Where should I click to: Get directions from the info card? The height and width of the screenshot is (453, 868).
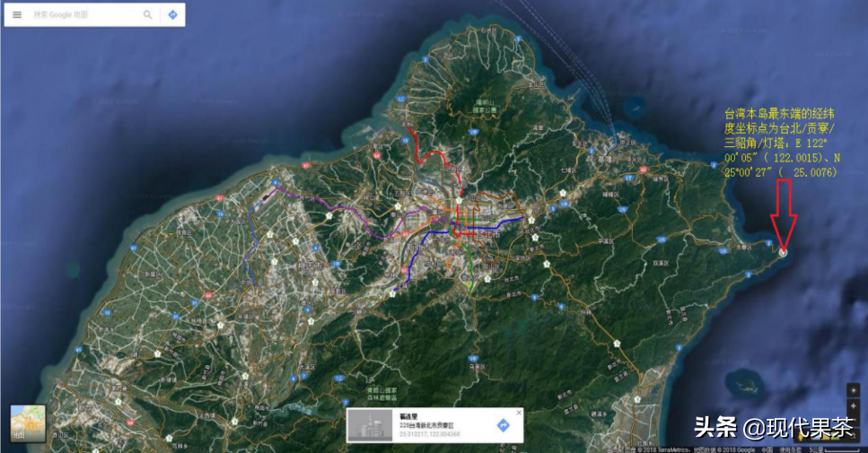point(503,425)
